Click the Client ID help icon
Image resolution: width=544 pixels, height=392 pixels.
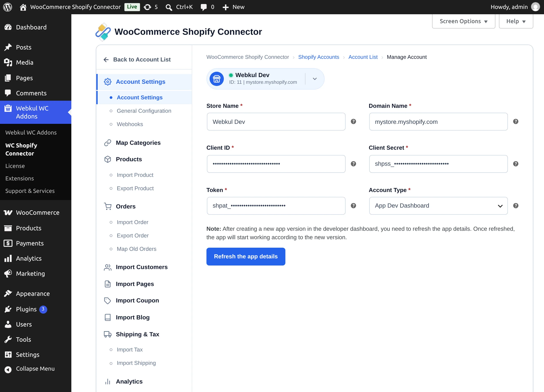click(353, 164)
